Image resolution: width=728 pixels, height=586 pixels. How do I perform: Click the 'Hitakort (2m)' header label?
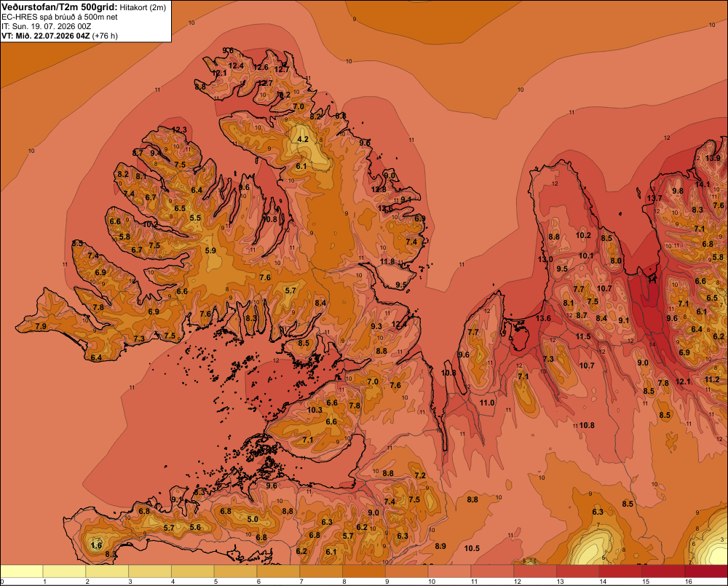coord(143,7)
